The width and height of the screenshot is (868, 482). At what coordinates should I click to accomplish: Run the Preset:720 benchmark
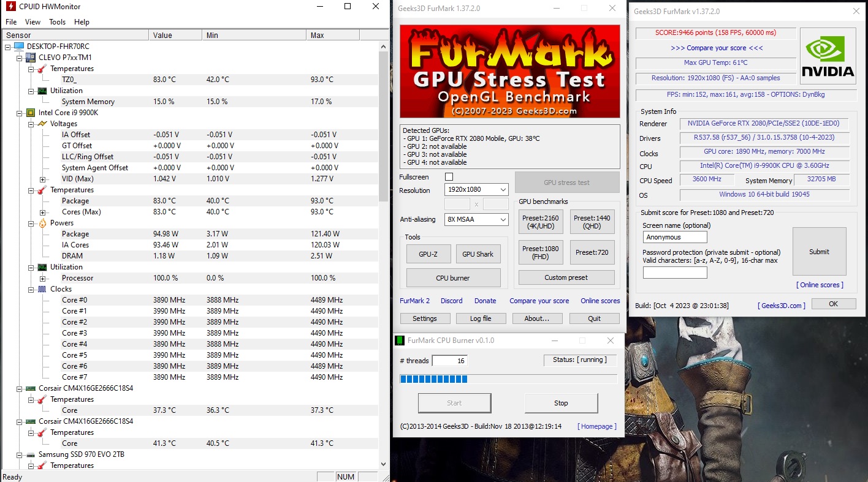[x=592, y=252]
